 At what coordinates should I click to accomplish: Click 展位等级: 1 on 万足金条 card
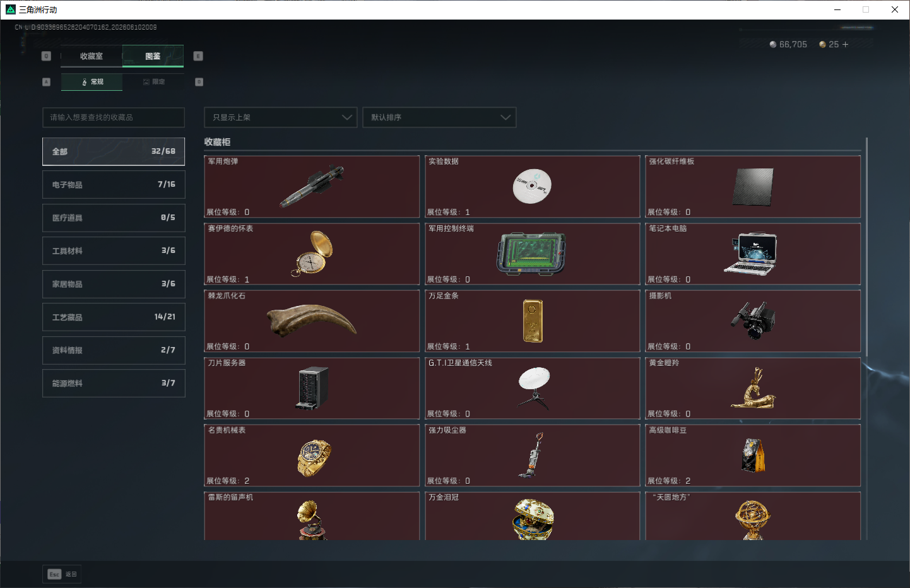(x=449, y=346)
